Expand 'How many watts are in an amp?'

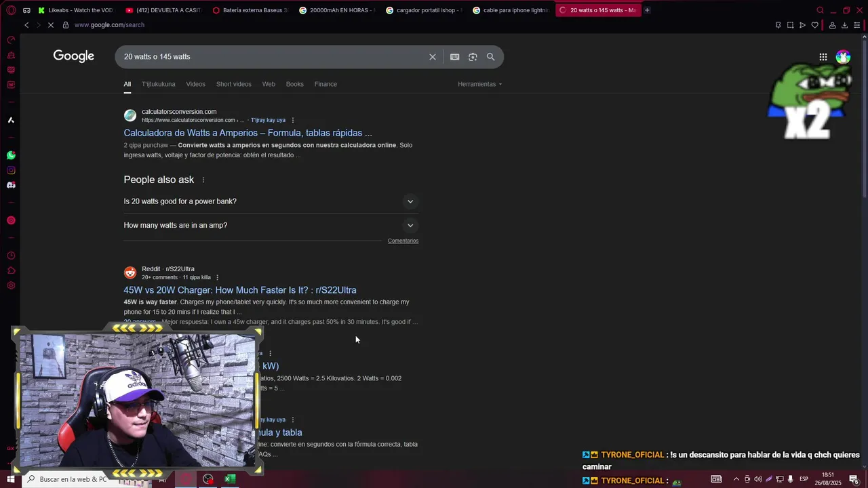tap(271, 225)
